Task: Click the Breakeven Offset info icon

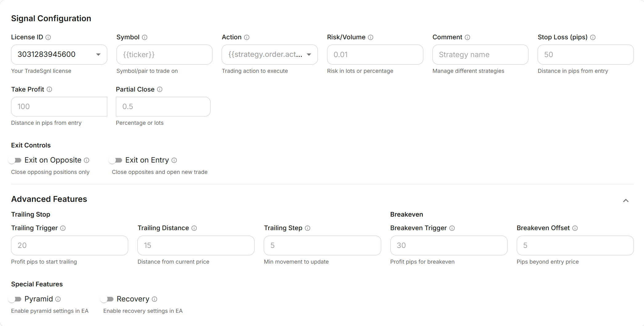Action: 575,228
